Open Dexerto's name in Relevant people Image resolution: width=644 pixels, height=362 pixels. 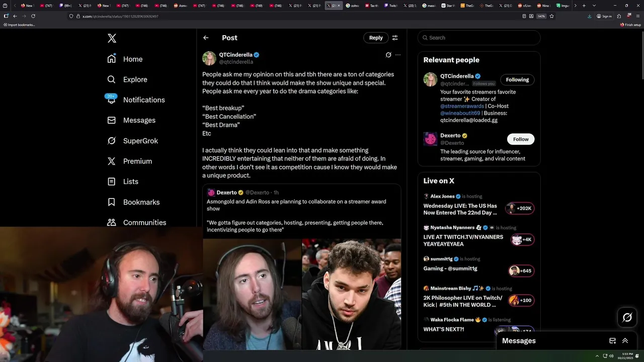pos(450,136)
